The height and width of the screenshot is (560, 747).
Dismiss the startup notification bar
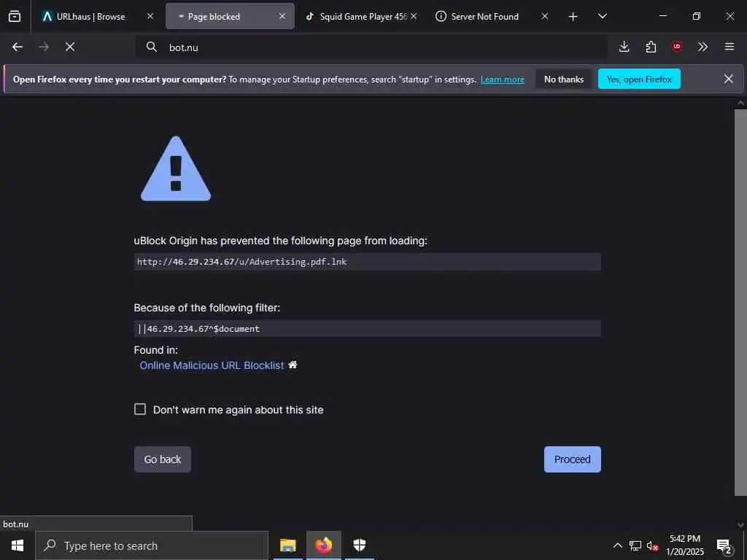point(729,79)
